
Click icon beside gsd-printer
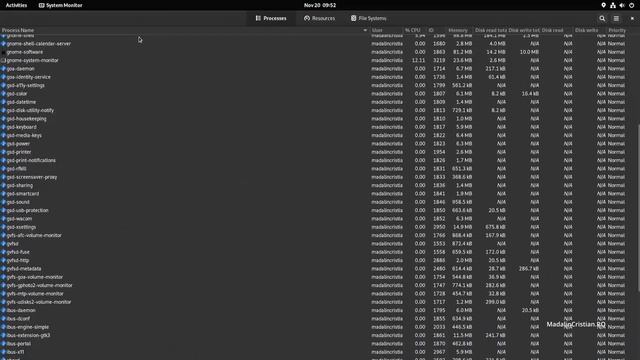(x=3, y=152)
